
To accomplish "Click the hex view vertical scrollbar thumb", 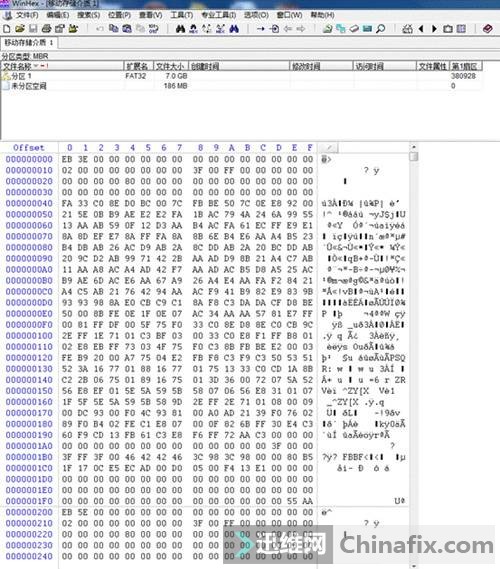I will tap(414, 156).
